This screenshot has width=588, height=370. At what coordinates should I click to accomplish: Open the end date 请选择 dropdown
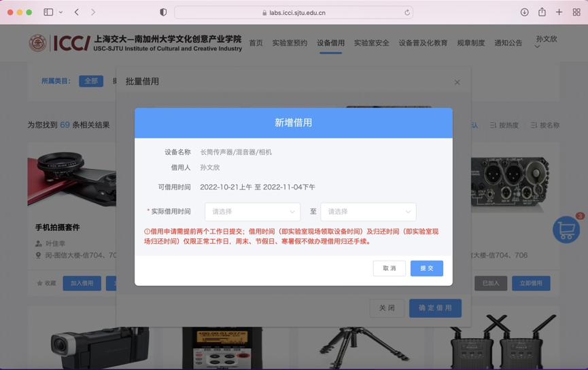[368, 212]
